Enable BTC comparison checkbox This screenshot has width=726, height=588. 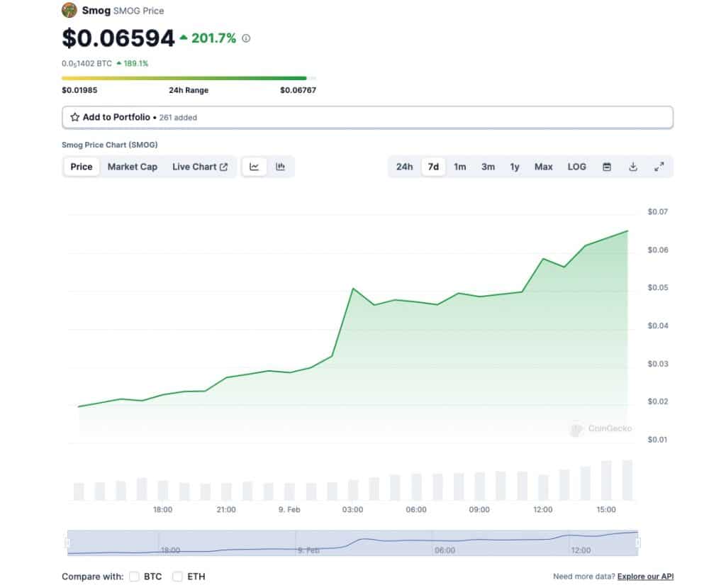coord(135,577)
